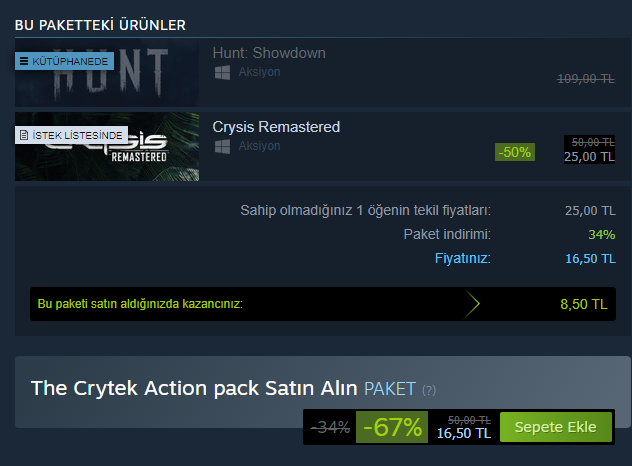Open the Crysis Remastered banner thumbnail
This screenshot has height=466, width=632.
tap(107, 147)
